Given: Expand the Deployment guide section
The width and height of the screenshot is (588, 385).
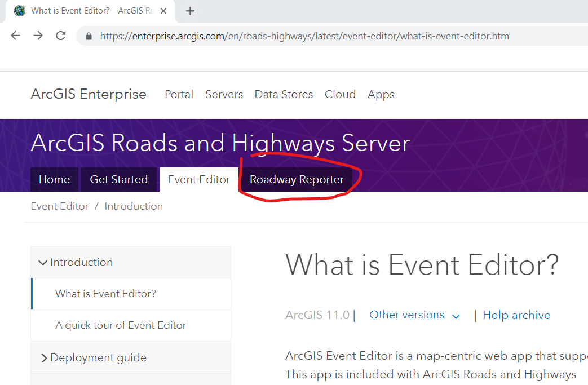Looking at the screenshot, I should pos(130,357).
